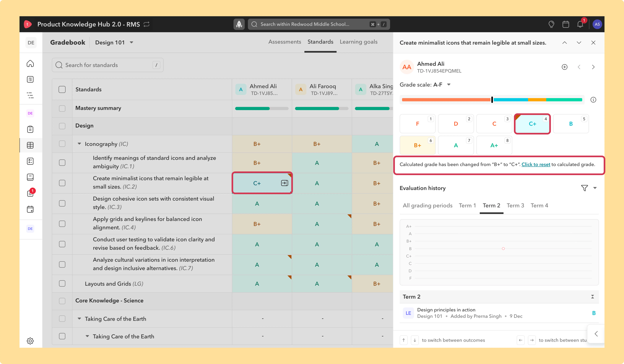Screen dimensions: 624x364
Task: Open the Design 101 class dropdown
Action: click(x=114, y=43)
